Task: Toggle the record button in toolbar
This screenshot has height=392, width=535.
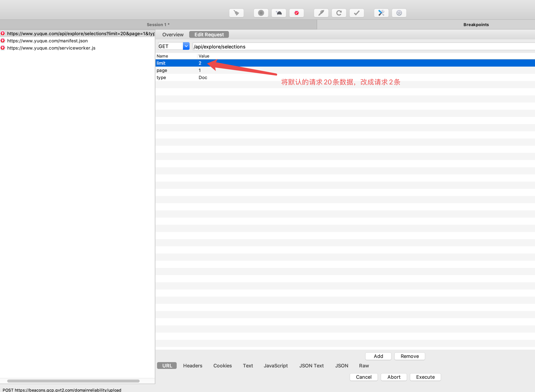Action: coord(261,13)
